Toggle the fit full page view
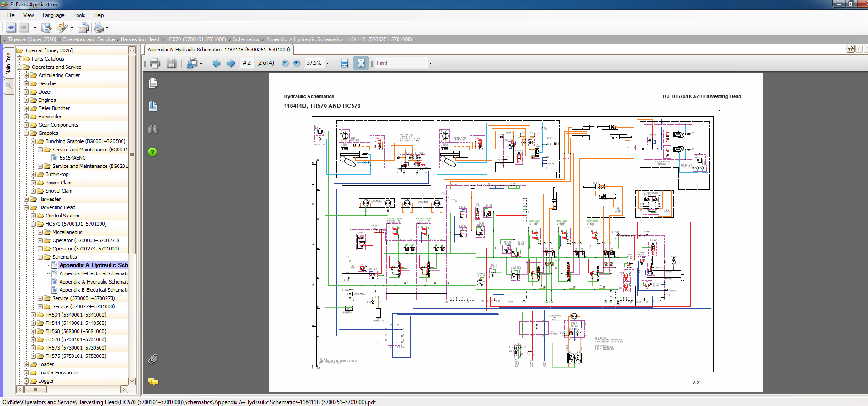Screen dimensions: 868x406 click(x=361, y=63)
